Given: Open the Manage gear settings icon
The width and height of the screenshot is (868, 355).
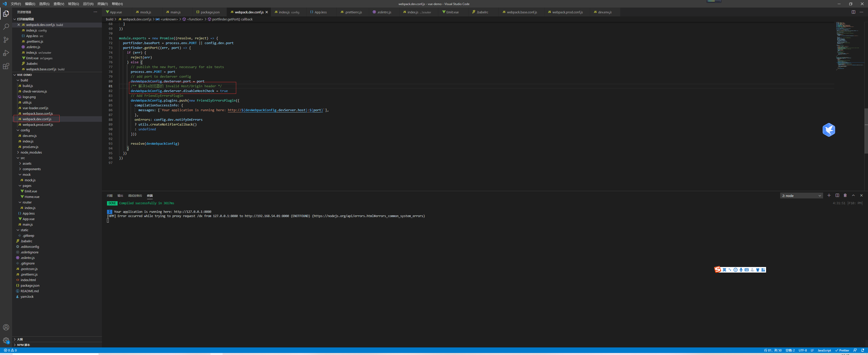Looking at the screenshot, I should click(6, 340).
